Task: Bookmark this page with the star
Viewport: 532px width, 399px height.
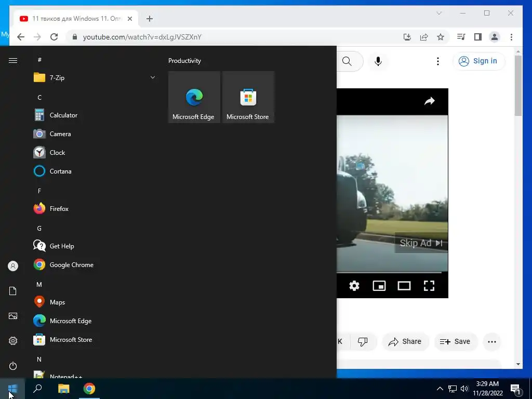Action: (441, 37)
